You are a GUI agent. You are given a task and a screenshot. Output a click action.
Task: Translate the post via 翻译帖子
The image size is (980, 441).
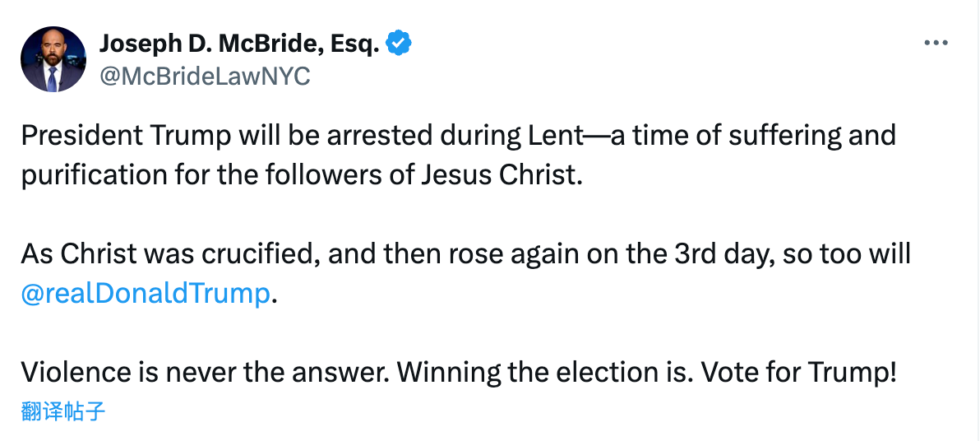[63, 411]
